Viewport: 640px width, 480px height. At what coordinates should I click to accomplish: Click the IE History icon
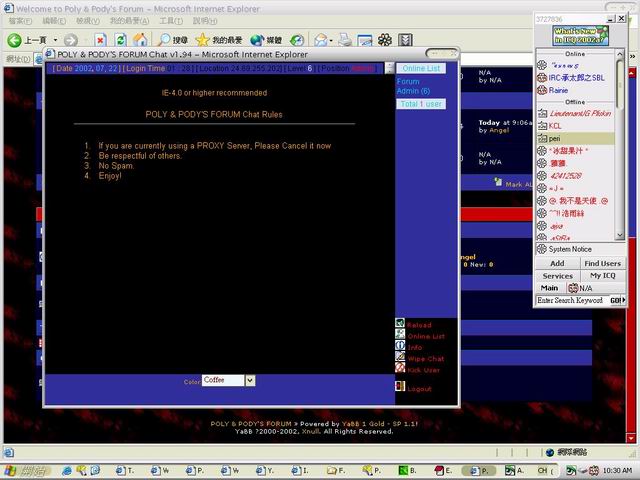click(x=297, y=40)
